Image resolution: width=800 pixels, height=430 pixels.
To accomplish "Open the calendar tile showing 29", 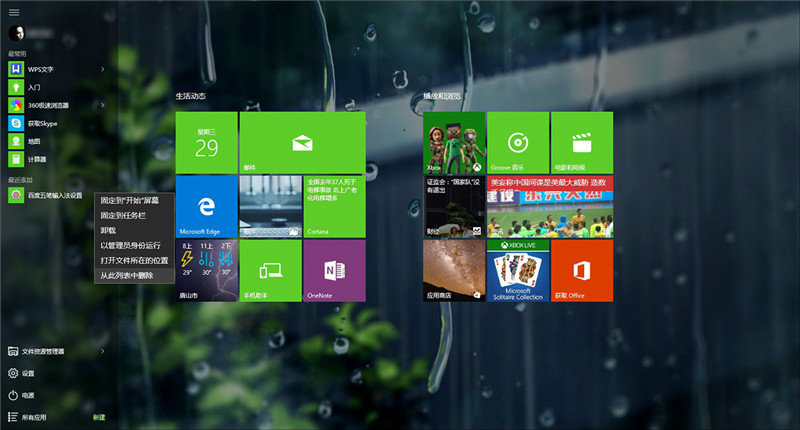I will [207, 143].
